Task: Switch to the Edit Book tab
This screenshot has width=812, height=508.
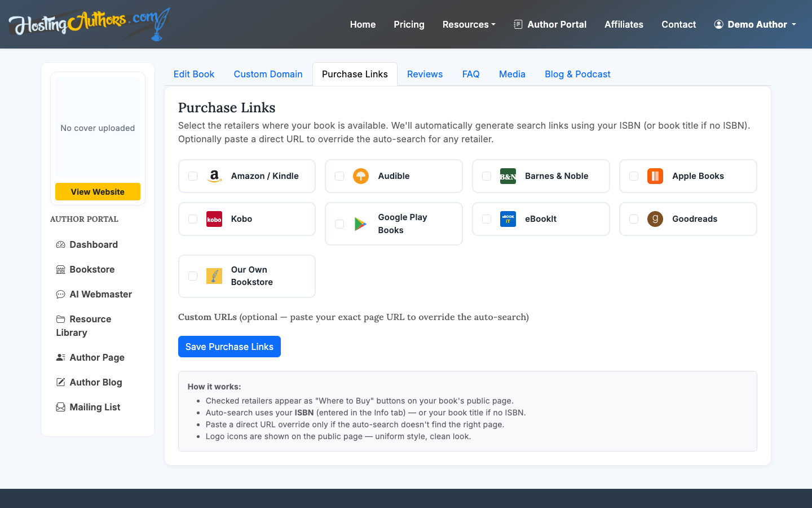Action: (194, 74)
